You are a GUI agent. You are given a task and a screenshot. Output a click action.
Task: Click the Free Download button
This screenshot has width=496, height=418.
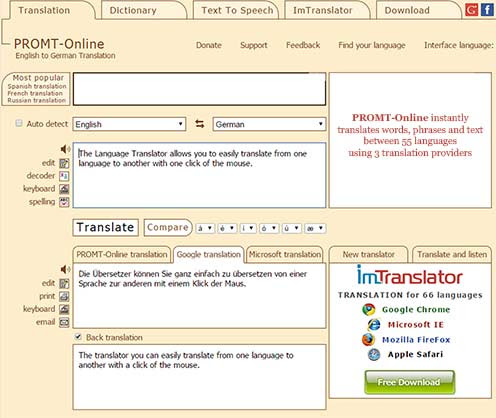click(x=409, y=382)
